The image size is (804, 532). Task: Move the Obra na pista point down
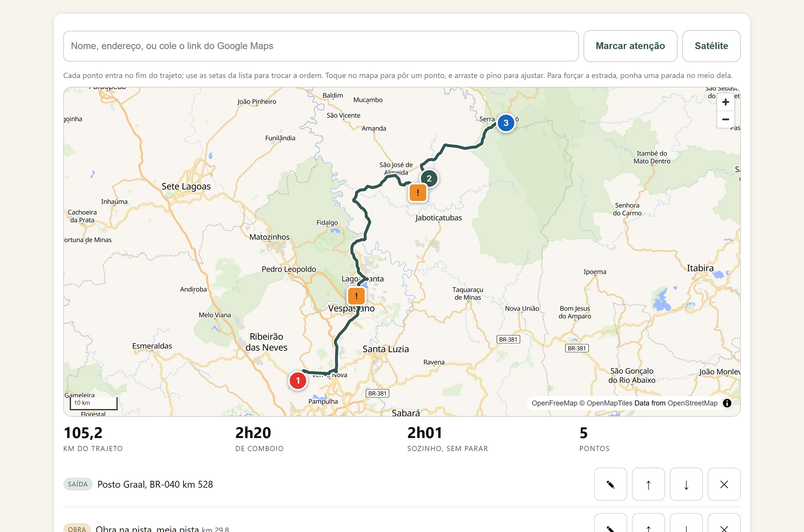686,523
